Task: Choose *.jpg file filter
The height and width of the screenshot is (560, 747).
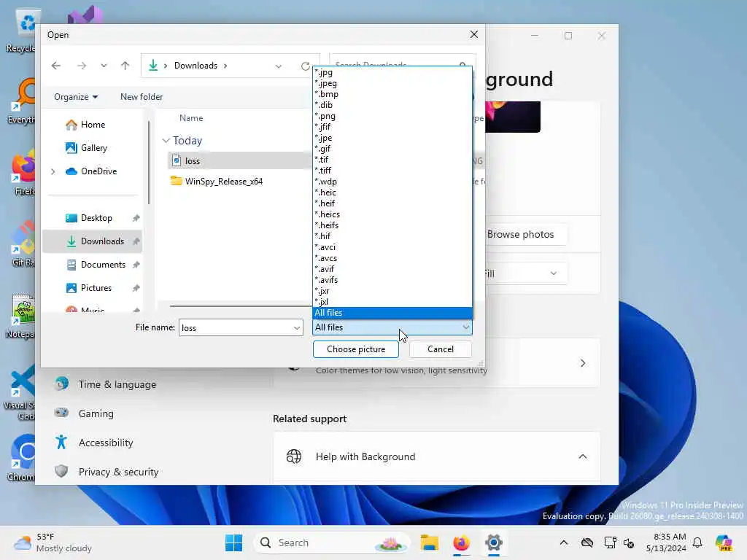Action: tap(392, 73)
